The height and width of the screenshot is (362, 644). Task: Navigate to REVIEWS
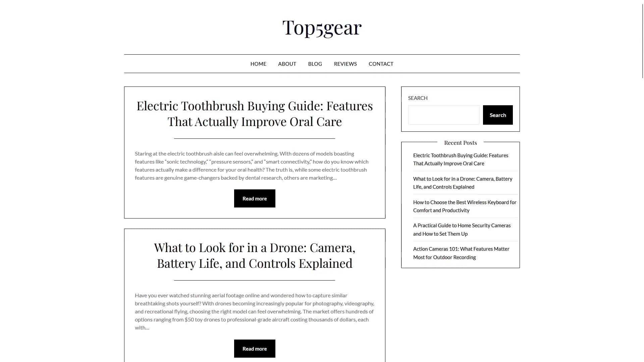click(x=345, y=64)
